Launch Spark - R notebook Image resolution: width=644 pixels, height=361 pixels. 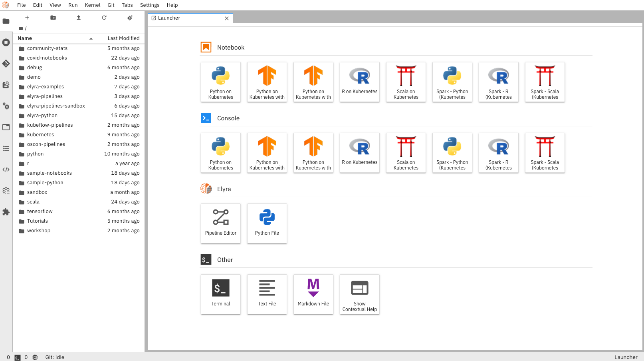tap(499, 82)
